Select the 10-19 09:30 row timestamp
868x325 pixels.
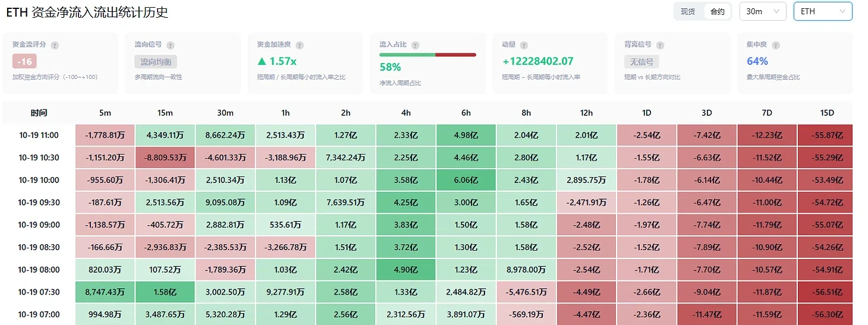39,202
